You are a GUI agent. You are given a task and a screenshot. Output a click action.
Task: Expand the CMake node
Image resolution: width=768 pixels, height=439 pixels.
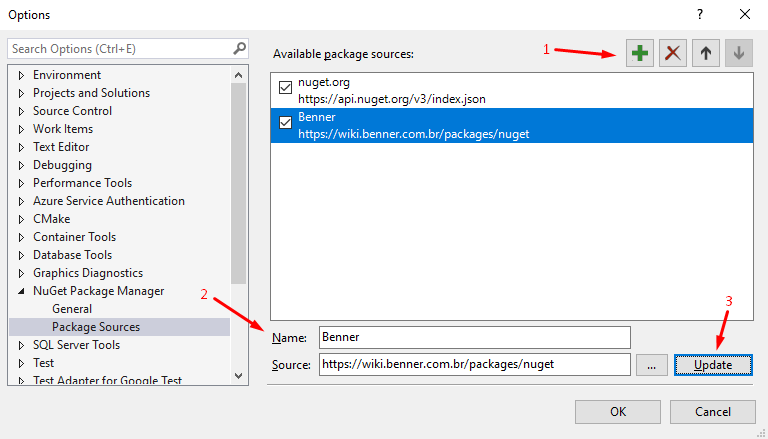[21, 219]
